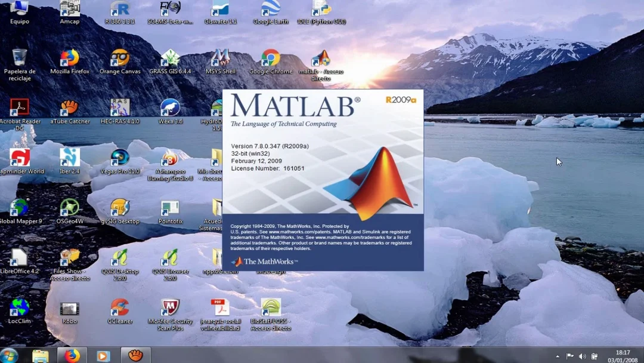Viewport: 644px width, 363px height.
Task: Click the power plug tray icon
Action: point(595,356)
